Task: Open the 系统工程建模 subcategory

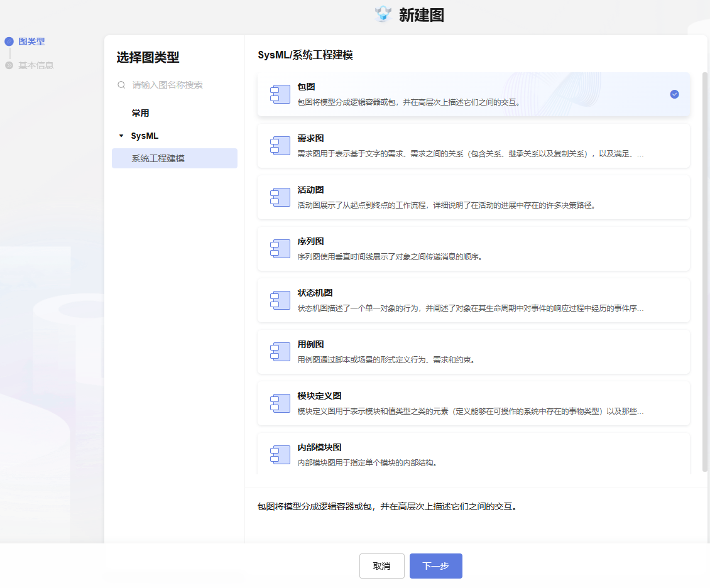Action: tap(175, 158)
